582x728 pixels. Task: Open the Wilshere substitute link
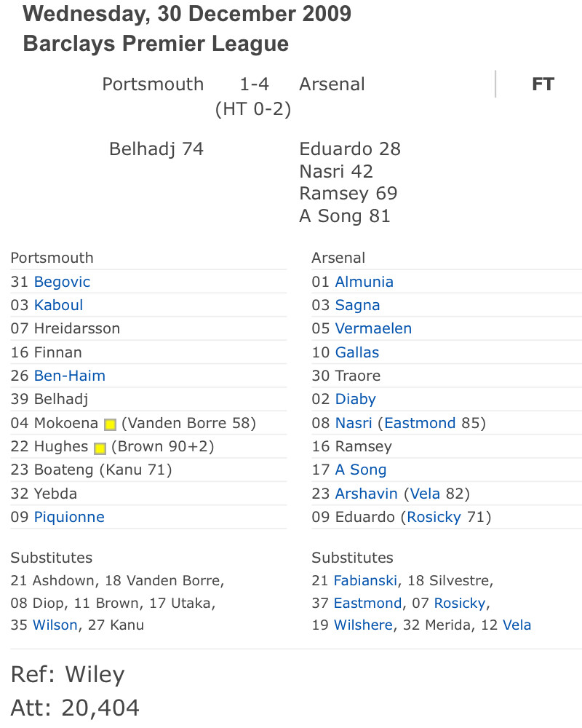(x=364, y=625)
